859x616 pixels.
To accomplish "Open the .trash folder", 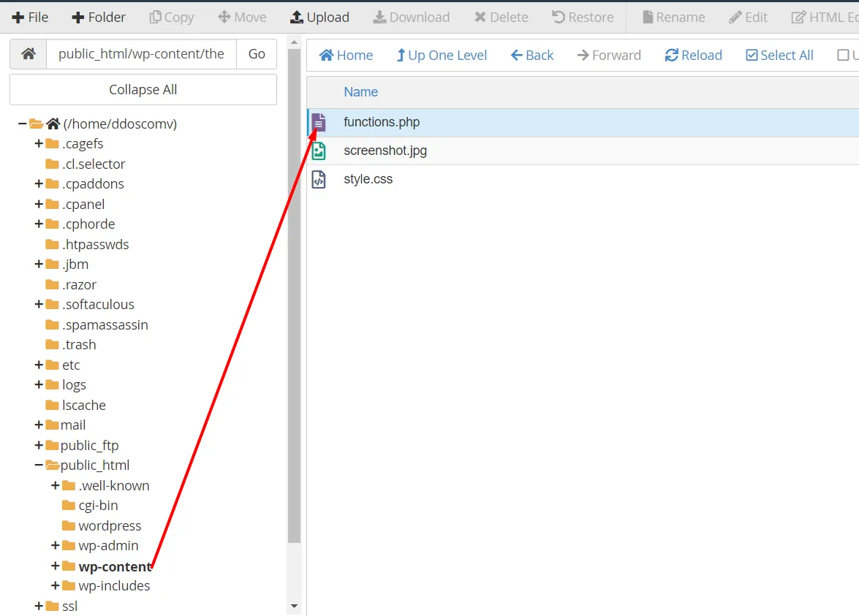I will (80, 344).
